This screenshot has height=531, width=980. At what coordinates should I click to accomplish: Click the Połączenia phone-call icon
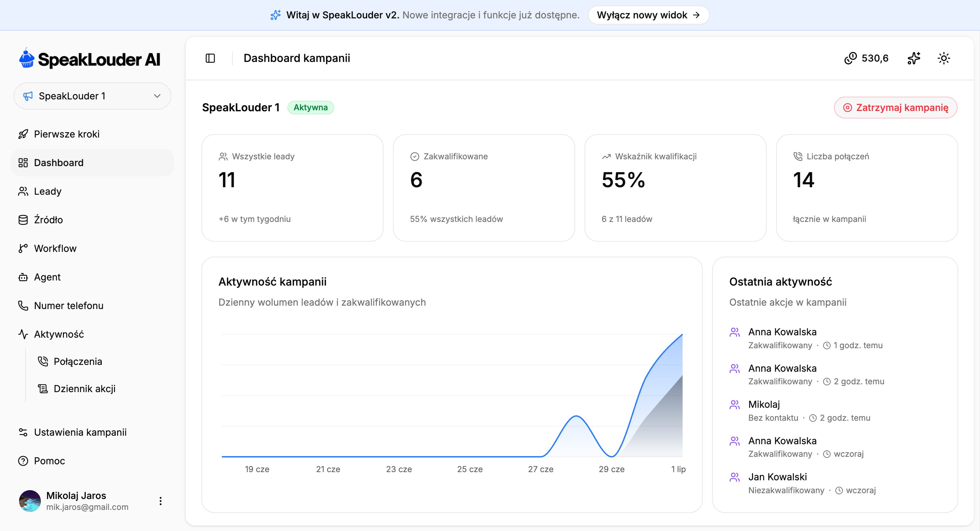pyautogui.click(x=43, y=361)
